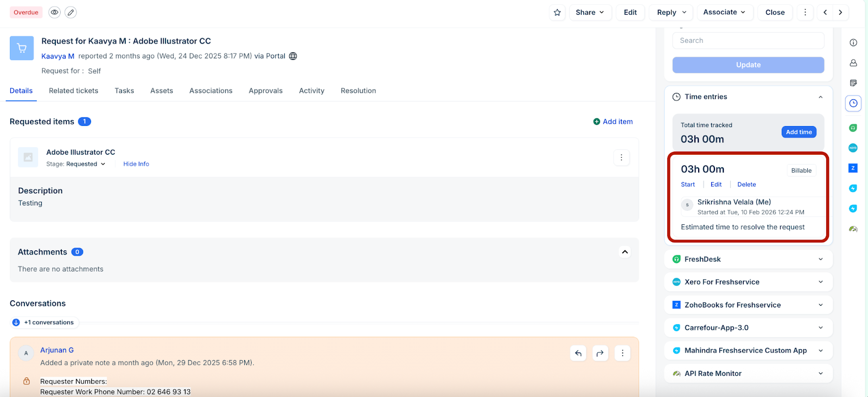Open notes icon in right sidebar
The image size is (868, 397).
coord(853,83)
